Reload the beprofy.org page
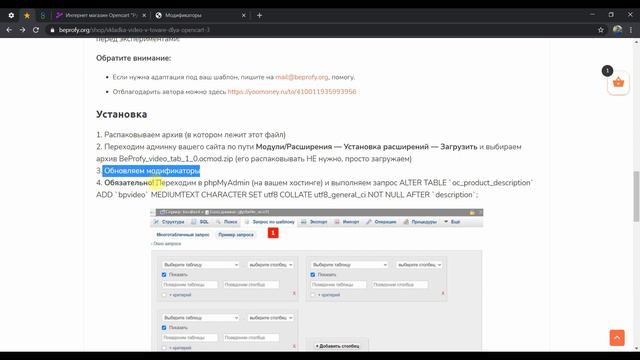Screen dimensions: 640x360 [36, 30]
